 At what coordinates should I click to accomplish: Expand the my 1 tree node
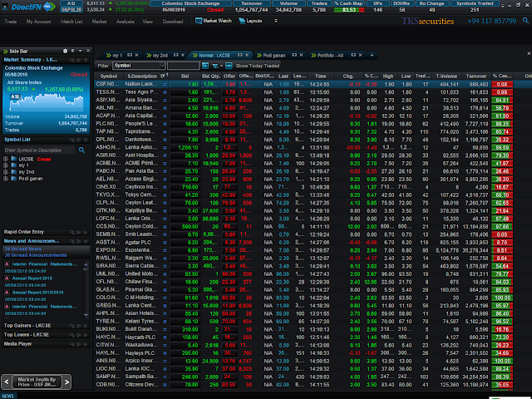(6, 165)
